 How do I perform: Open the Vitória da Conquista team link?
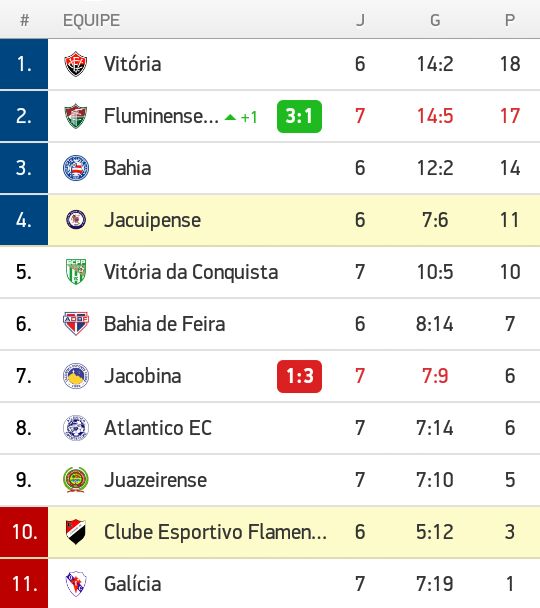pyautogui.click(x=191, y=272)
